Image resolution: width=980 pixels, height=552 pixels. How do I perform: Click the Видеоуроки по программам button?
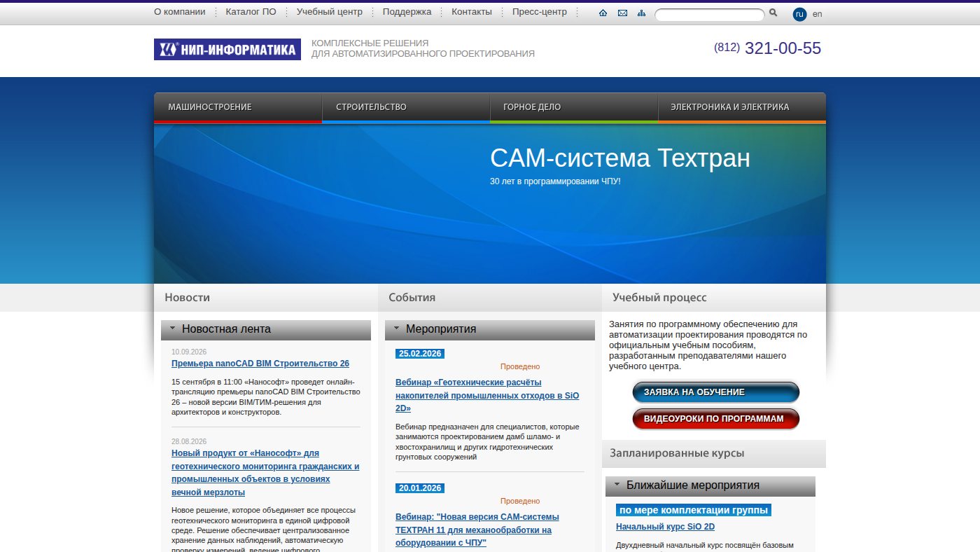pos(716,419)
